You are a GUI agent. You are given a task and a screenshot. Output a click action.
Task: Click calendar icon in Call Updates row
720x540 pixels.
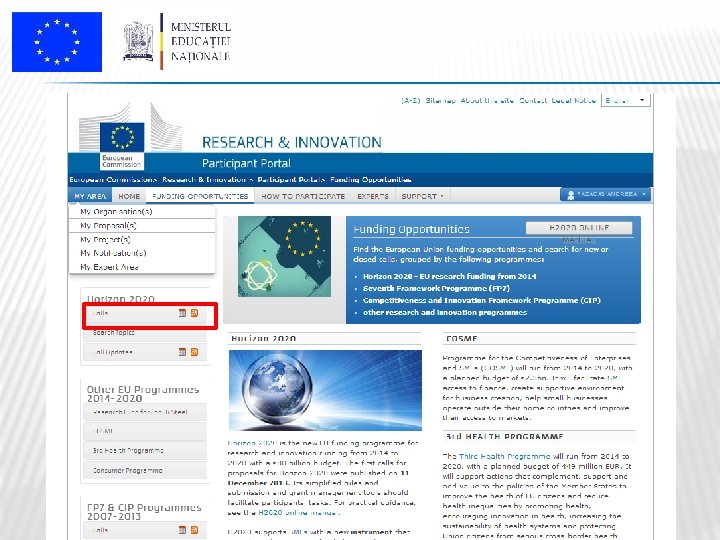(x=182, y=352)
